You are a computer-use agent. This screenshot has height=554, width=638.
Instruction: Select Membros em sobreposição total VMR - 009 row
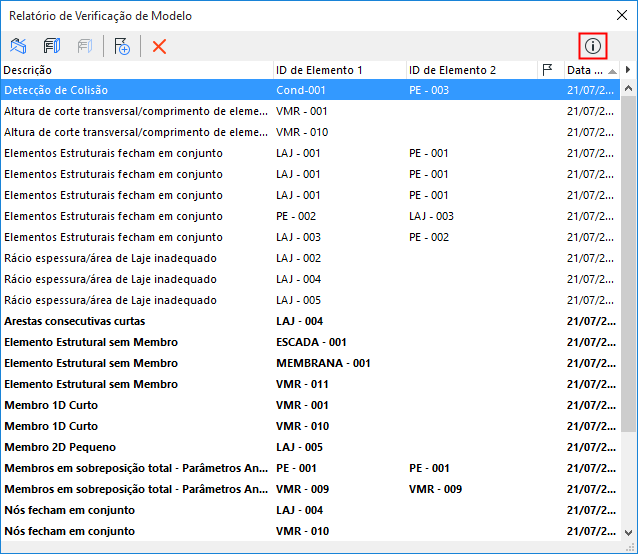pos(310,489)
